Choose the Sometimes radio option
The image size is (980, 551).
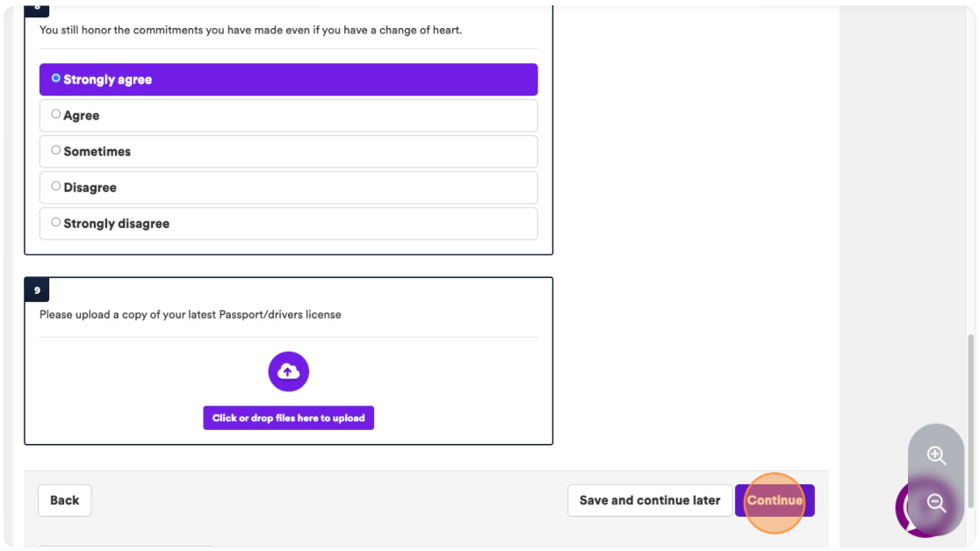click(x=55, y=150)
